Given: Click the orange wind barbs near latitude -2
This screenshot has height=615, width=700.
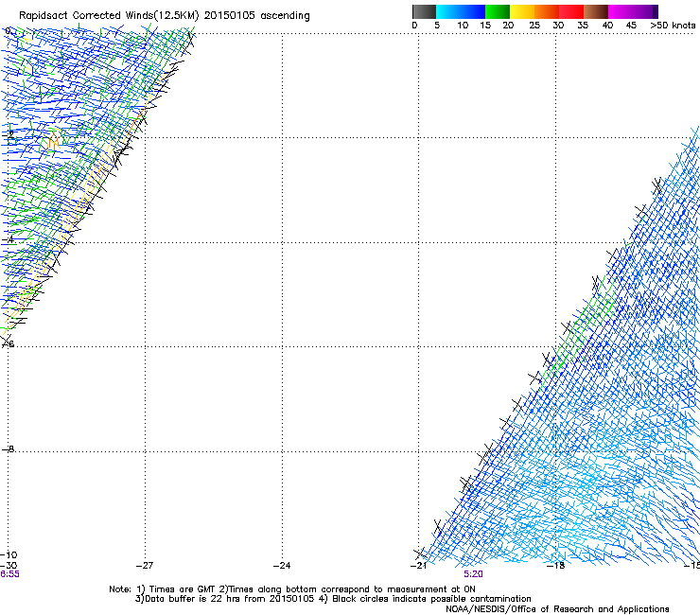Looking at the screenshot, I should (x=53, y=143).
